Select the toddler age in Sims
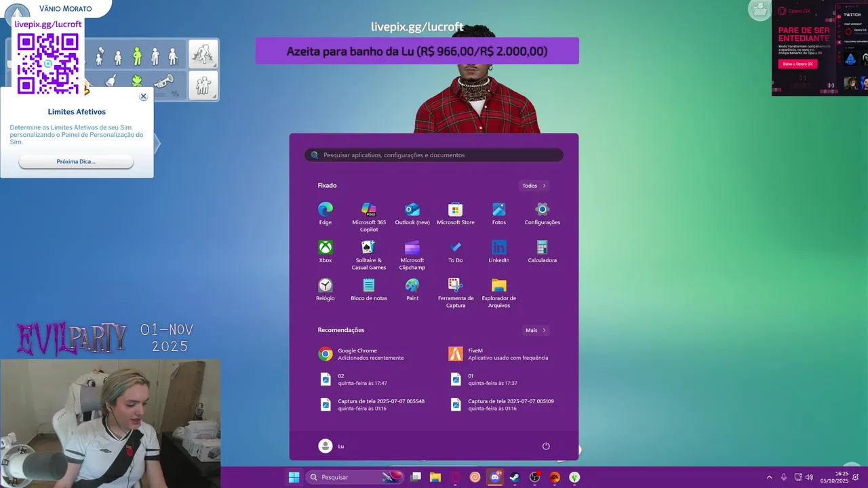This screenshot has width=868, height=488. pyautogui.click(x=100, y=56)
